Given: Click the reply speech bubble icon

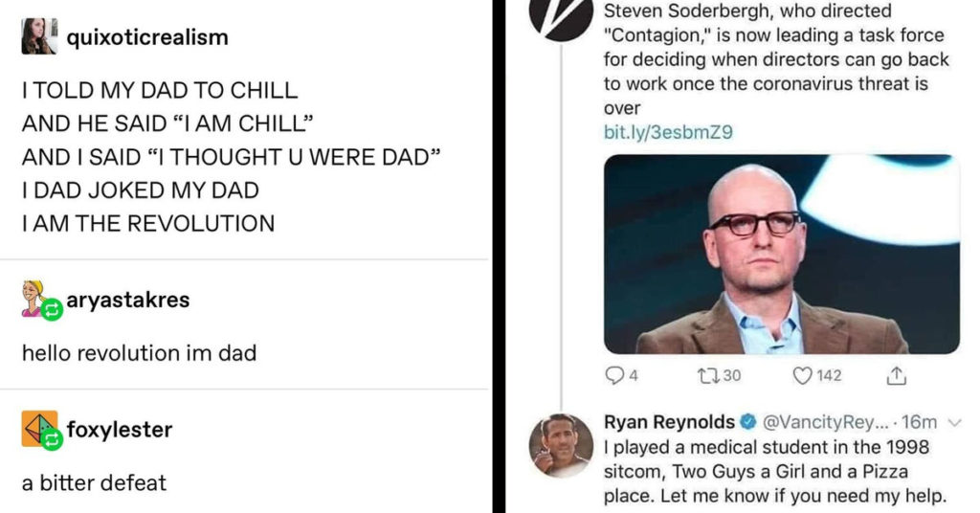Looking at the screenshot, I should (615, 375).
